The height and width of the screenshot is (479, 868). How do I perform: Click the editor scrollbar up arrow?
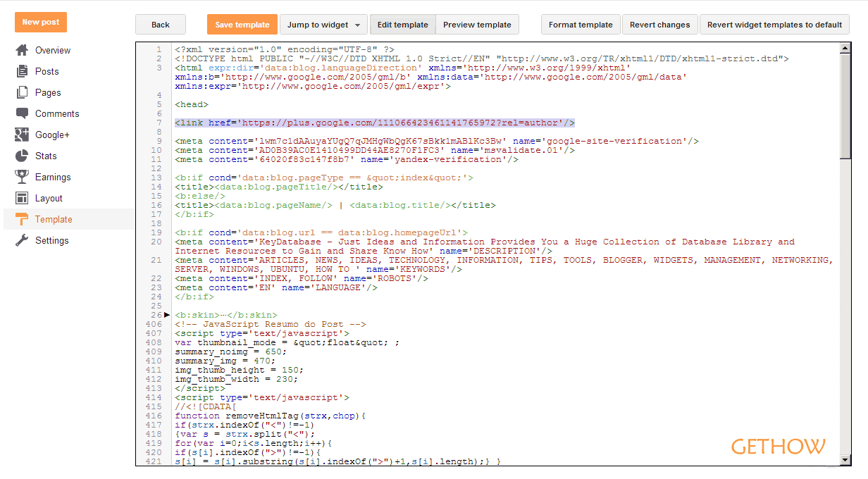(x=845, y=49)
